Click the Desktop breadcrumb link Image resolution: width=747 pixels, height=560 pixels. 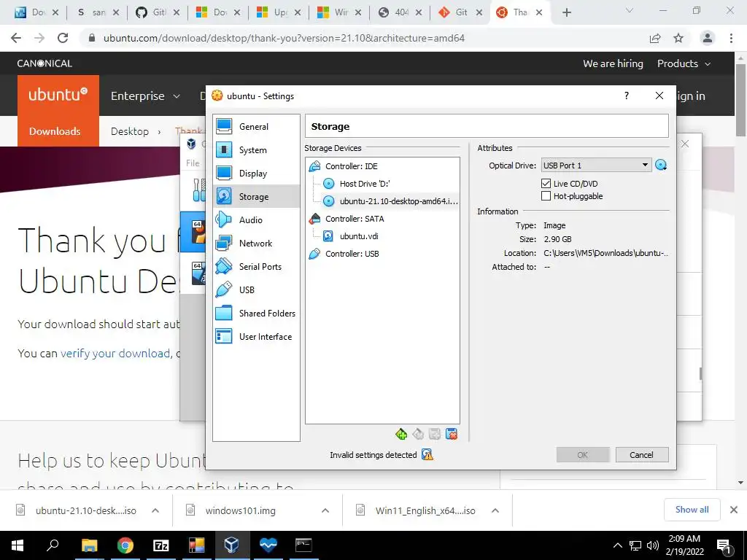tap(130, 131)
